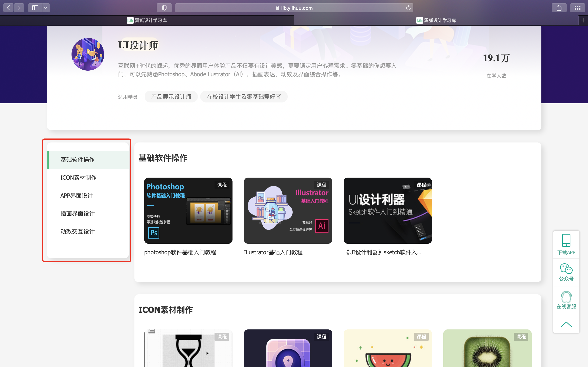This screenshot has width=588, height=367.
Task: Open 在线客服 headset support icon
Action: [566, 297]
